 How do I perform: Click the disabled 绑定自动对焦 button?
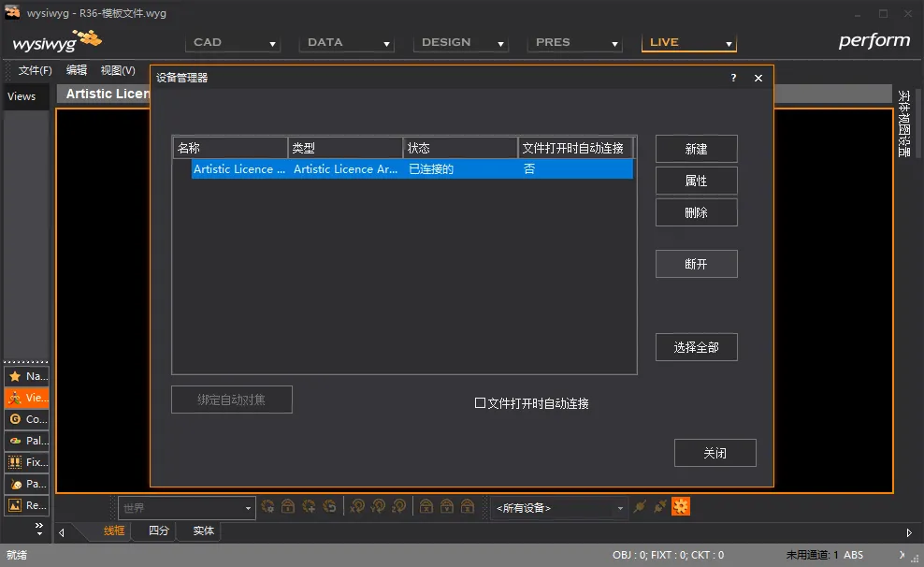pyautogui.click(x=232, y=400)
